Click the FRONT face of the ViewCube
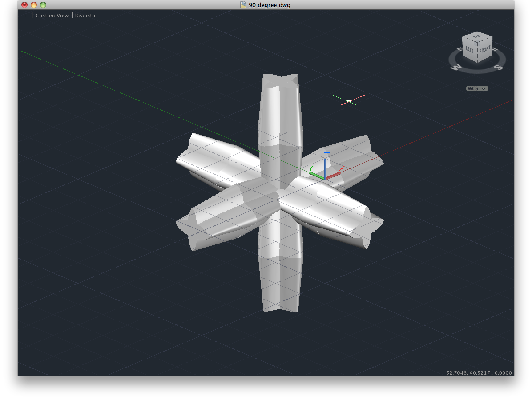 [485, 49]
